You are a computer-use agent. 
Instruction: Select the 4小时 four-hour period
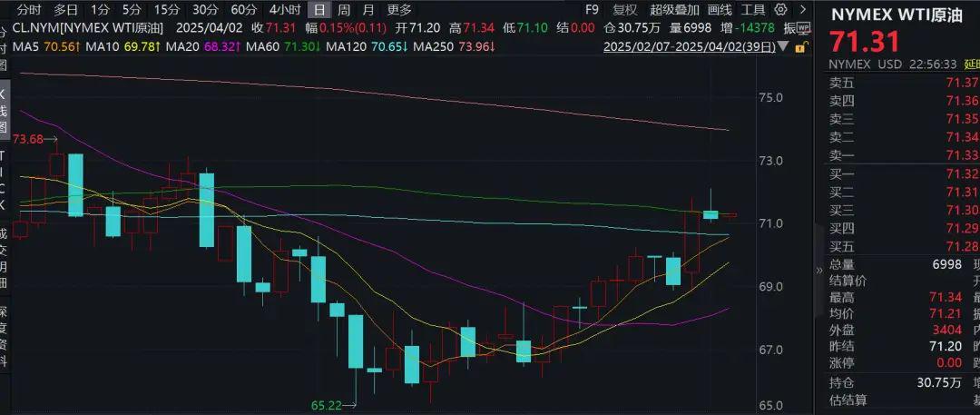[284, 9]
